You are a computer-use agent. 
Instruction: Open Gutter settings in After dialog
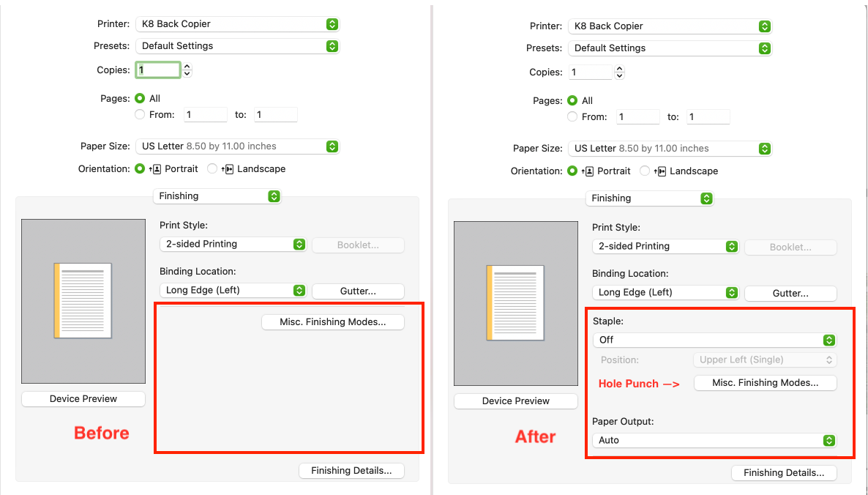(x=790, y=294)
